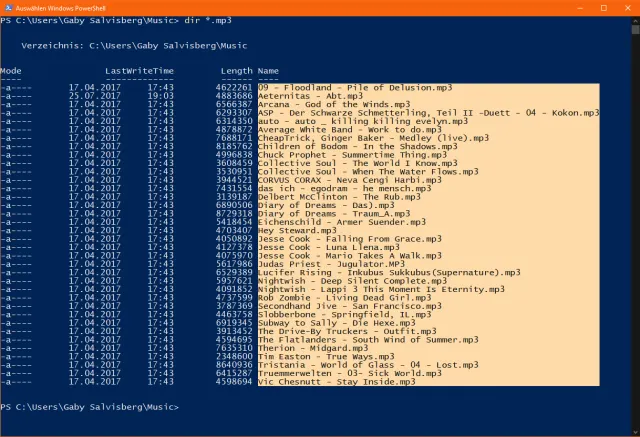Select 'Chuck Prophet - Summertime Thing.mp3'
This screenshot has height=437, width=640.
[x=353, y=155]
